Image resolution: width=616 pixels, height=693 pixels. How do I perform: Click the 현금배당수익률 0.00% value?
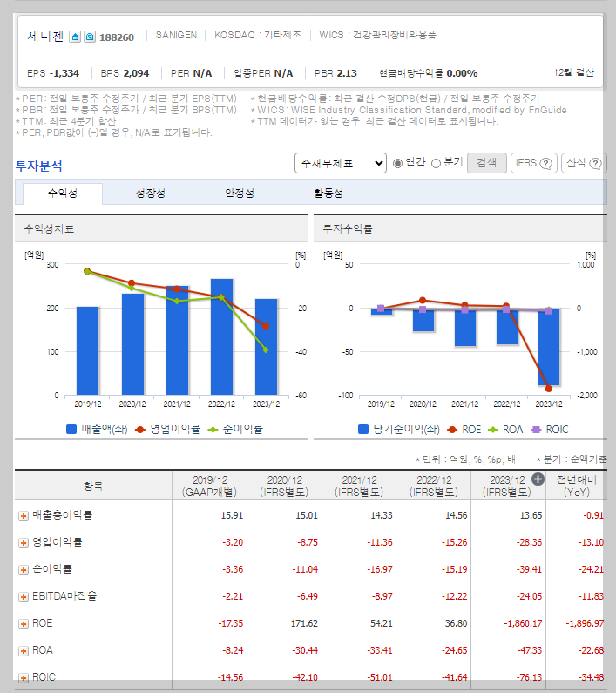click(x=463, y=73)
